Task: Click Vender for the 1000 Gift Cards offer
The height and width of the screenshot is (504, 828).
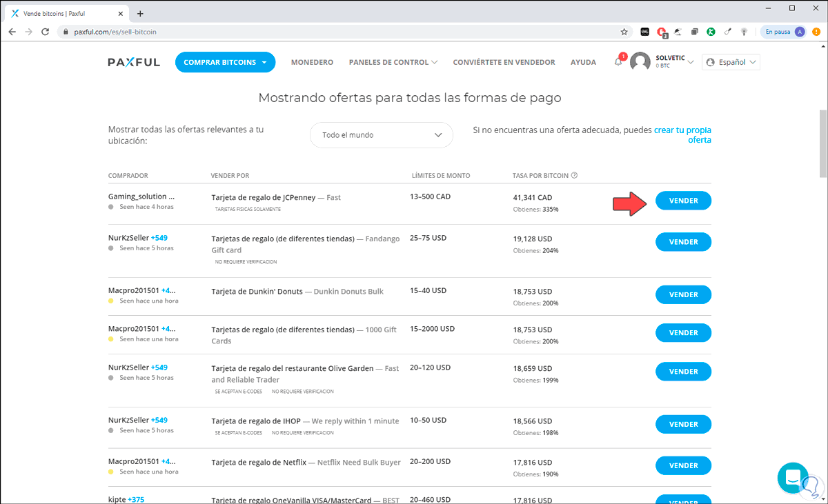Action: point(683,333)
